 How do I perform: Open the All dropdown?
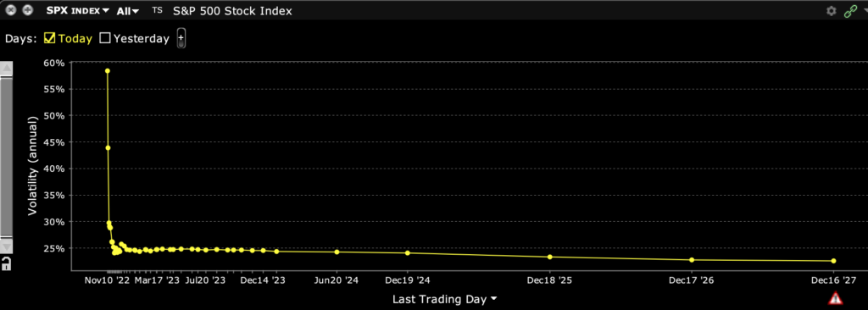point(127,10)
